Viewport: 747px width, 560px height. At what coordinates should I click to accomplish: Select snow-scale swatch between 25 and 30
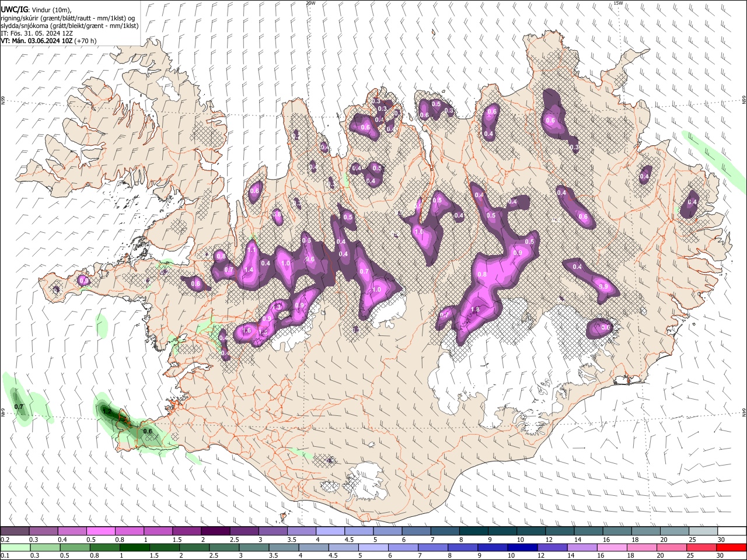click(x=703, y=531)
